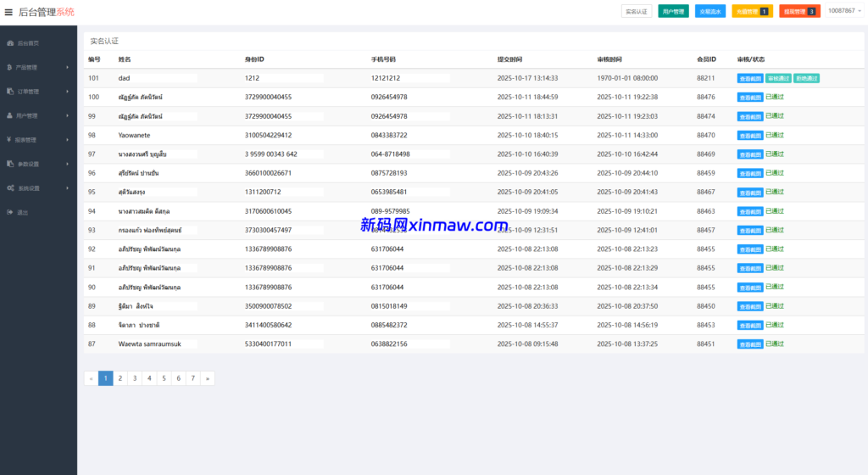The height and width of the screenshot is (475, 868).
Task: Reject (拒绝通过) the row 101 verification
Action: coord(807,79)
